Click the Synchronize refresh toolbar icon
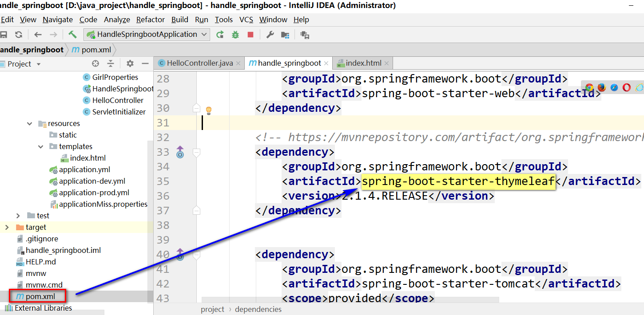The height and width of the screenshot is (315, 644). coord(19,35)
